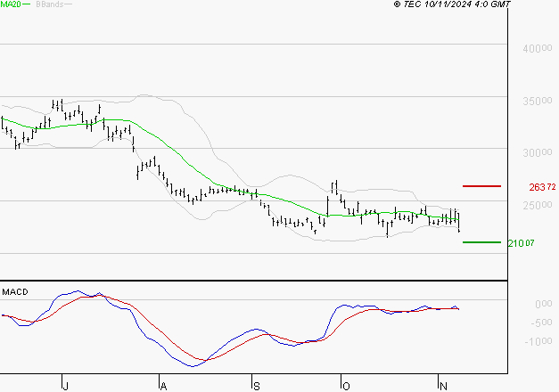
Task: Click the A month marker on time axis
Action: (163, 386)
